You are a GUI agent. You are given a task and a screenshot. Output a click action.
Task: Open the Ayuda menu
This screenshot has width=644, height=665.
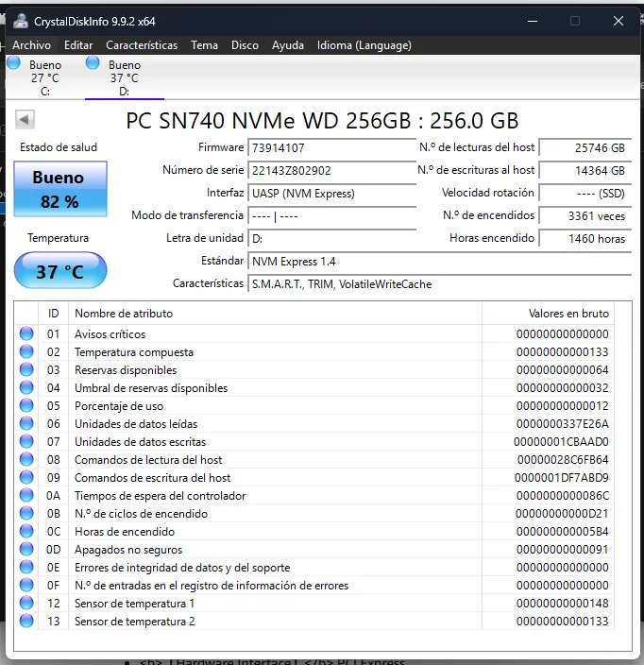pos(288,45)
